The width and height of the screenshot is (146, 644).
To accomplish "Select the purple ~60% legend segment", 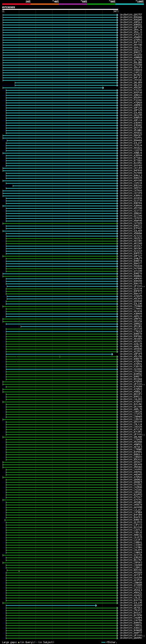I will tap(73, 4).
